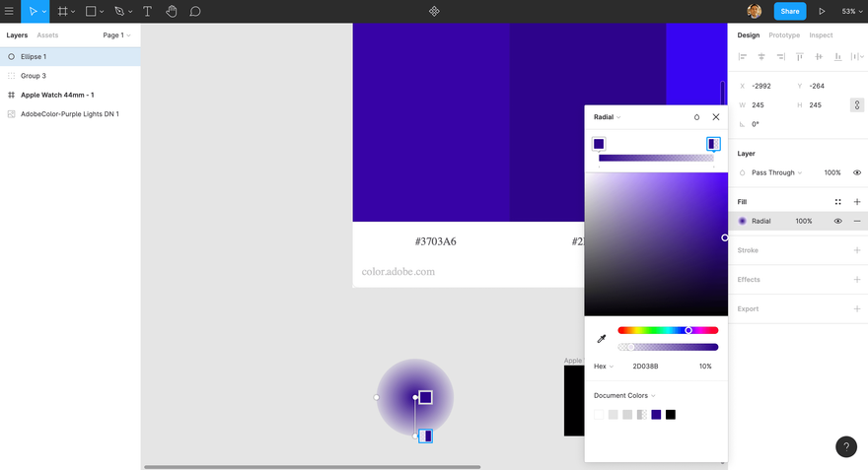This screenshot has width=868, height=470.
Task: Switch to the Assets tab
Action: pos(47,34)
